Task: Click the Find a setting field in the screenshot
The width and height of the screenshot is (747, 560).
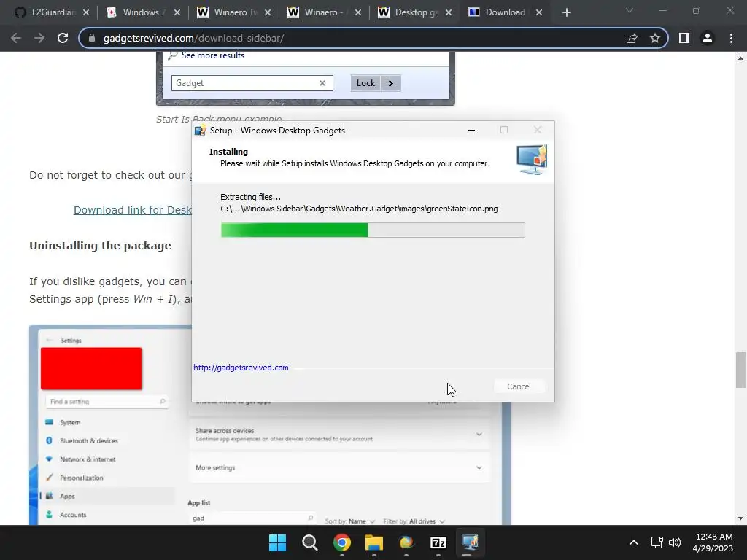Action: coord(107,402)
